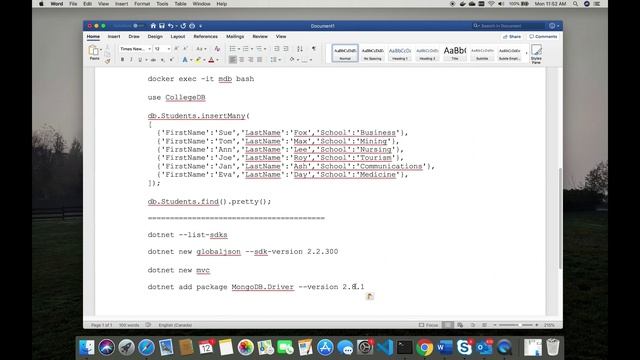Screen dimensions: 640x360
Task: Click the Focus mode button
Action: [428, 325]
